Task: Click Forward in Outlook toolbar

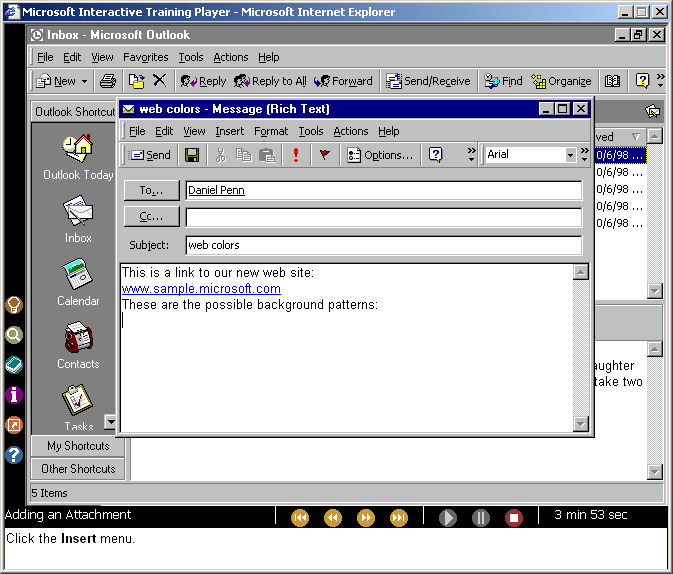Action: [x=343, y=81]
